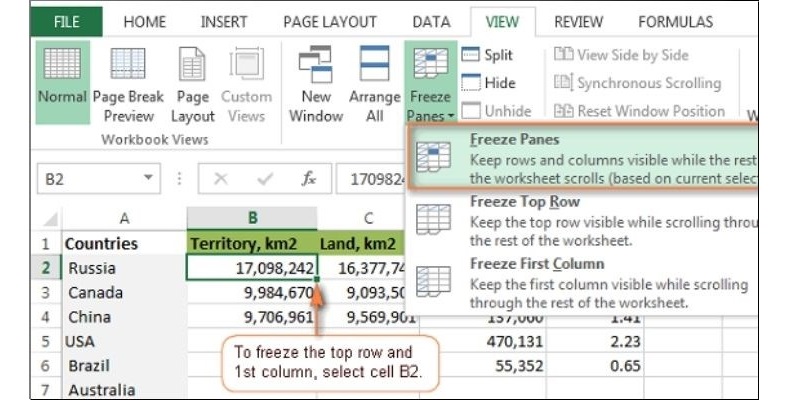Viewport: 800px width, 402px height.
Task: Click Unhide window
Action: tap(496, 110)
